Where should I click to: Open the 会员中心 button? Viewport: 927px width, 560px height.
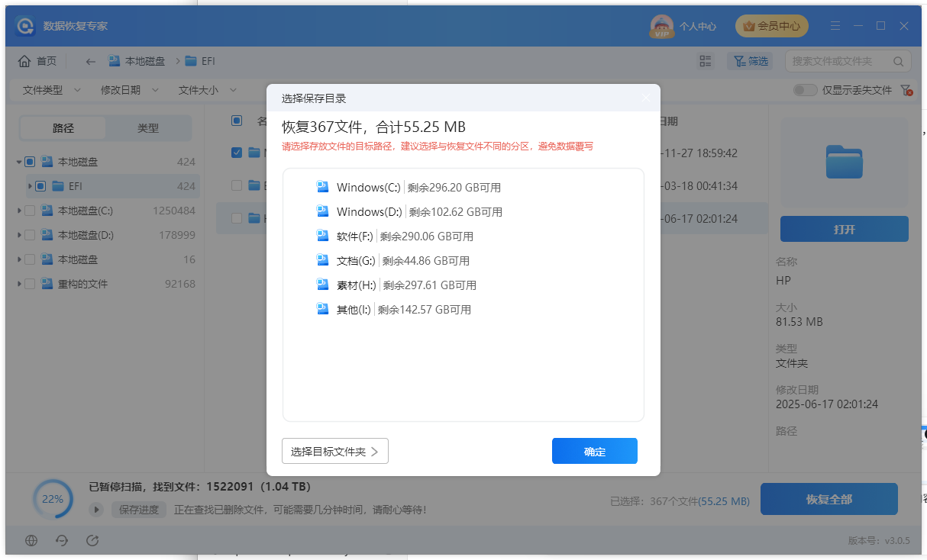point(771,26)
